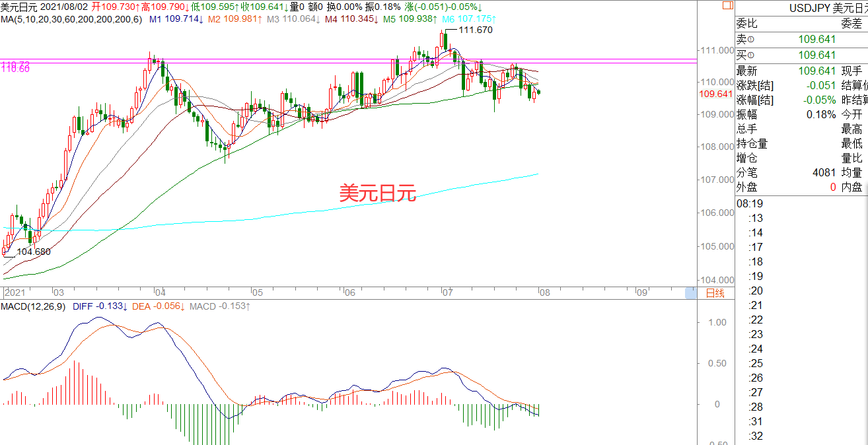Select the 09 month marker on time axis
Viewport: 868px width, 445px height.
pos(641,292)
